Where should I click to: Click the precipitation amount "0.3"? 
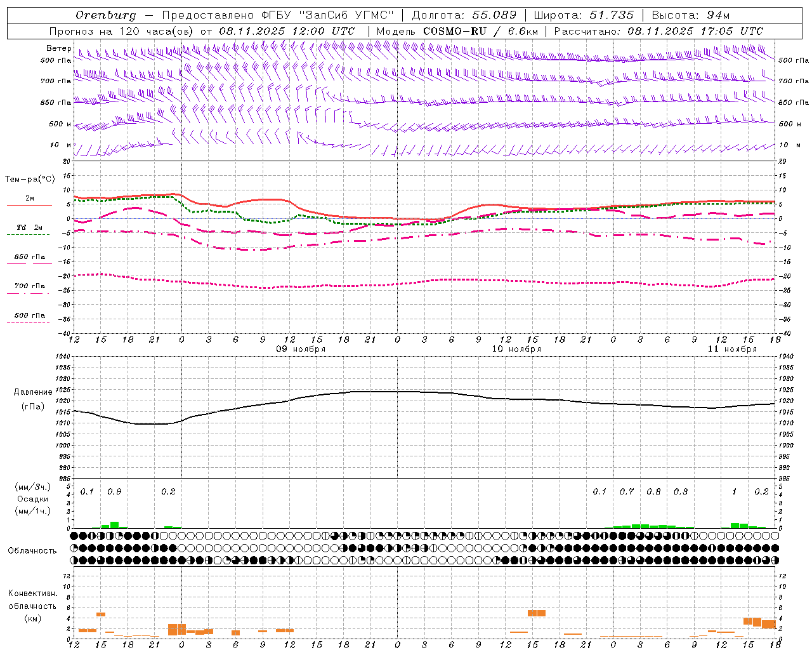pos(681,492)
